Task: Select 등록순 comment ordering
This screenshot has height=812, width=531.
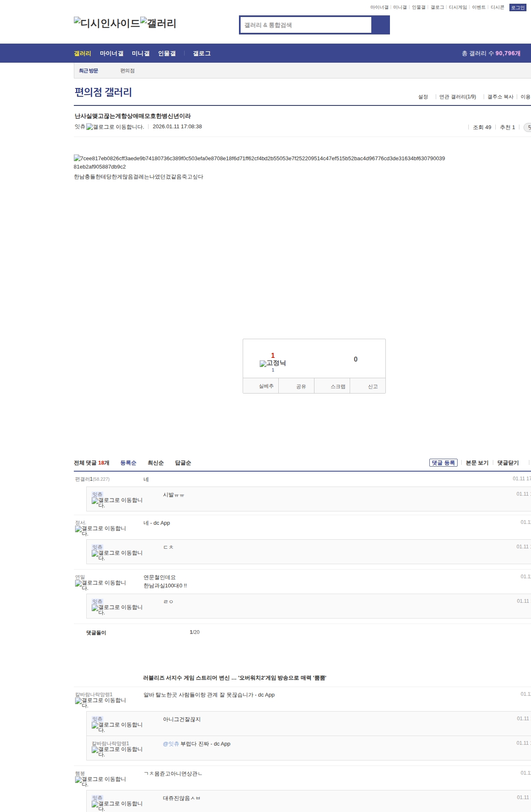Action: pyautogui.click(x=128, y=463)
